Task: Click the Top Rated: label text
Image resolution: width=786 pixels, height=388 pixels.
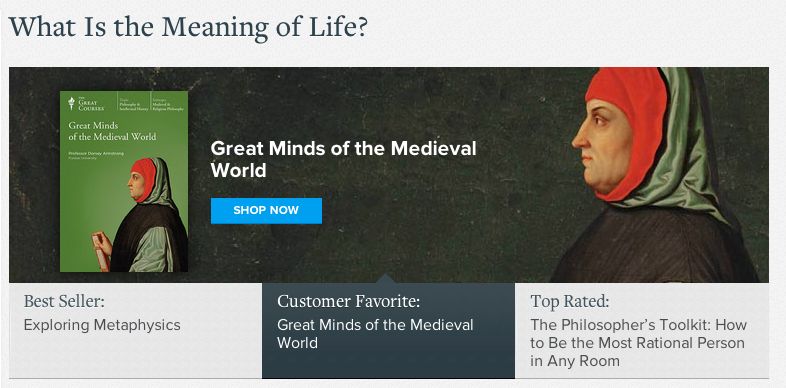Action: tap(570, 301)
